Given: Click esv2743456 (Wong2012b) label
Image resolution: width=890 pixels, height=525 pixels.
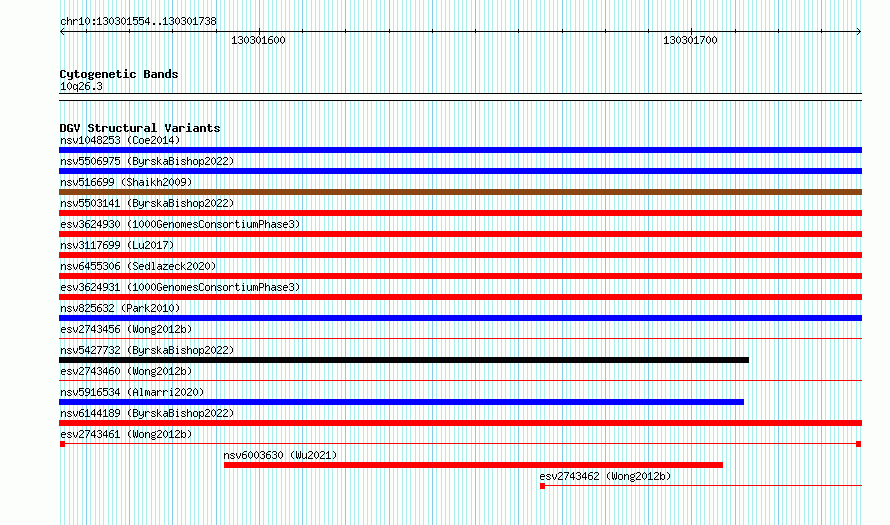Looking at the screenshot, I should [x=126, y=329].
